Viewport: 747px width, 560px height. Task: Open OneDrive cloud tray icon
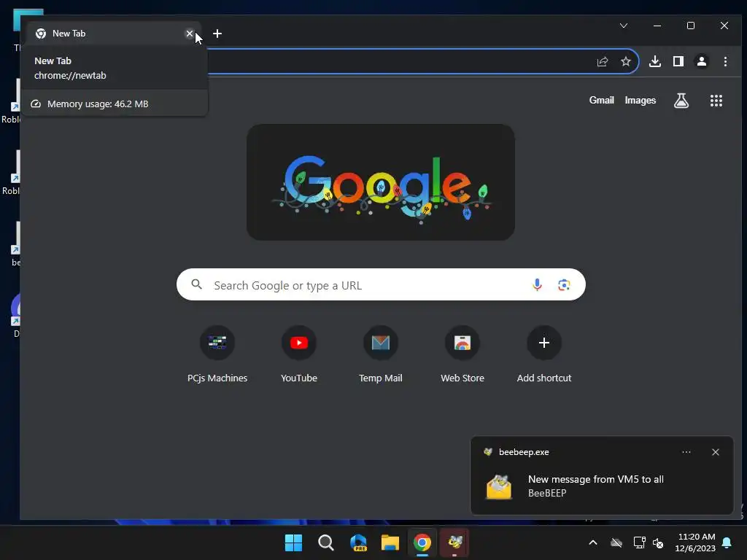point(616,542)
